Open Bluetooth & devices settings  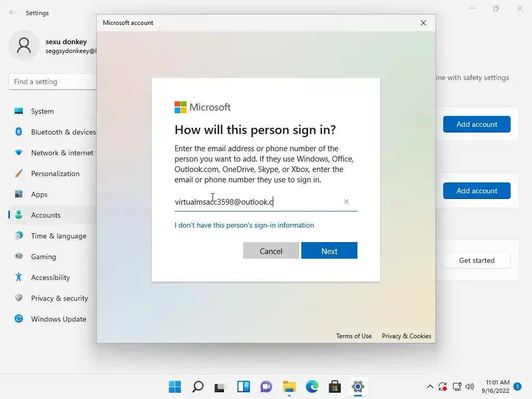coord(52,132)
